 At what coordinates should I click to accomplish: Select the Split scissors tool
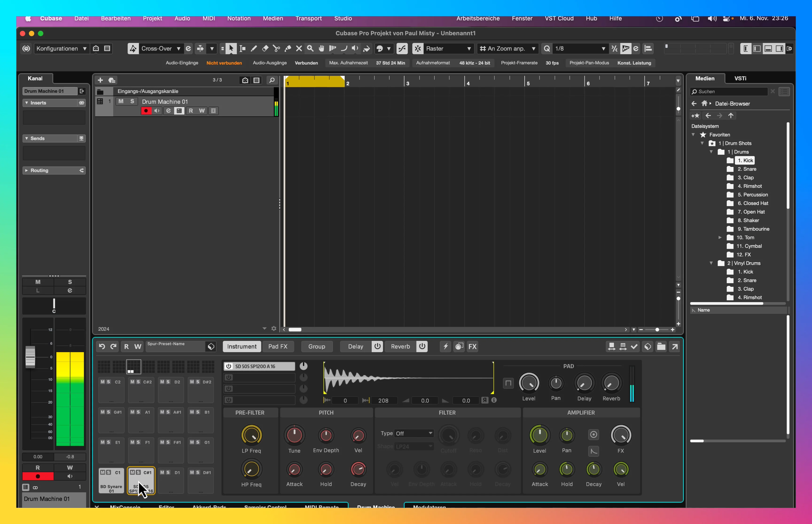277,49
